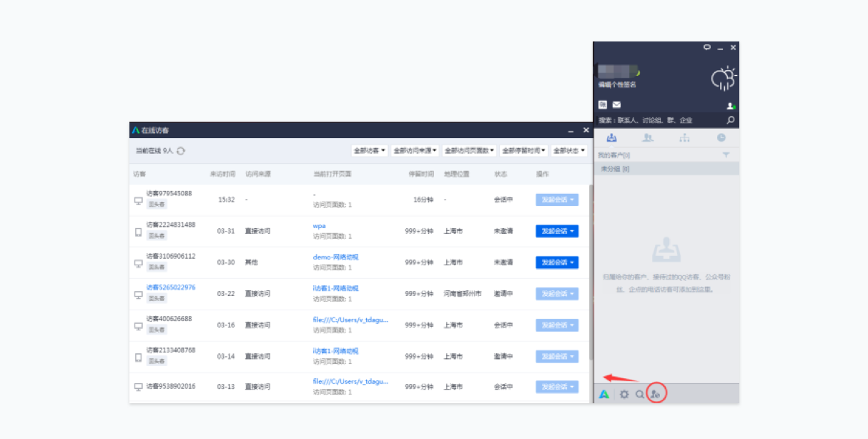
Task: Open the 全部状态 filter dropdown
Action: click(x=569, y=151)
